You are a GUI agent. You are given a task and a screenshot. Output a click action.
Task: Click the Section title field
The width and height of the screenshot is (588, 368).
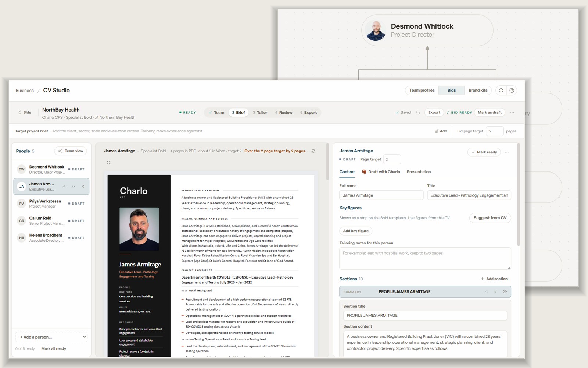[425, 316]
